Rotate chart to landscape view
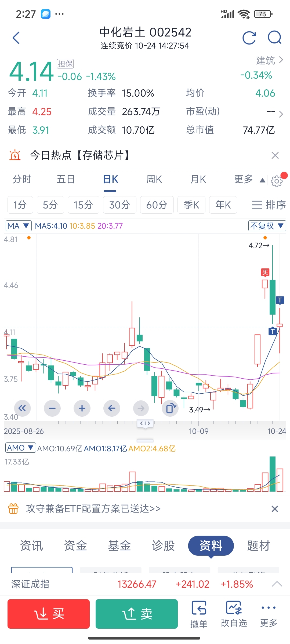This screenshot has width=290, height=644. (x=171, y=408)
